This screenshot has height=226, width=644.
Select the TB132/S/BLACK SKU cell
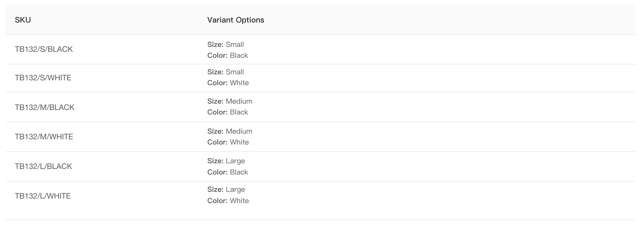click(x=44, y=49)
